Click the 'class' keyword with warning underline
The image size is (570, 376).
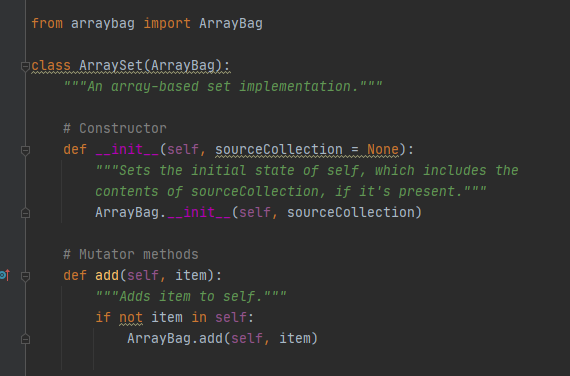coord(51,65)
